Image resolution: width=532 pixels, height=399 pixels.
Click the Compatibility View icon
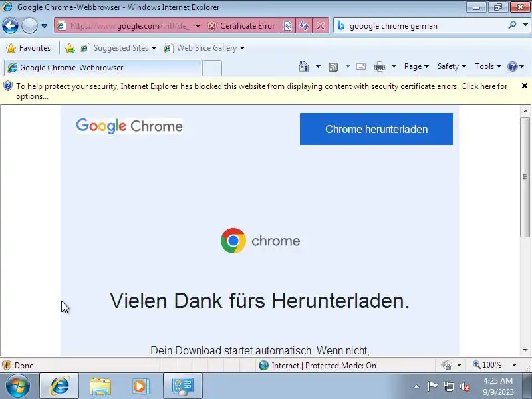pos(287,26)
